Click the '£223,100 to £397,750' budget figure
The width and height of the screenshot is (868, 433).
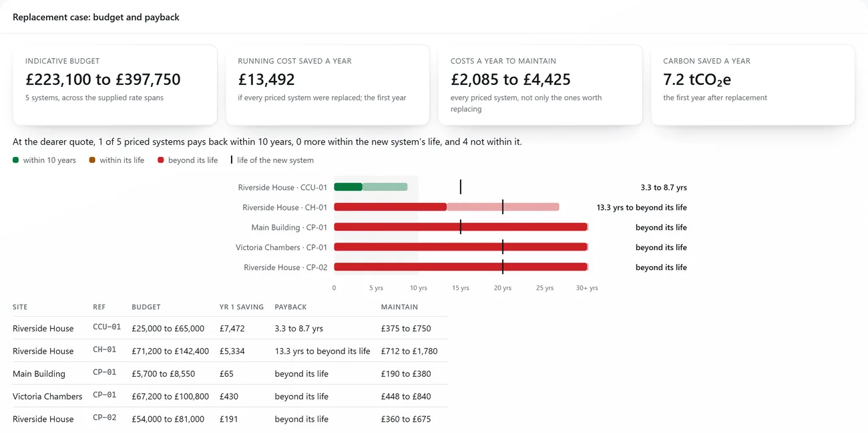(103, 80)
